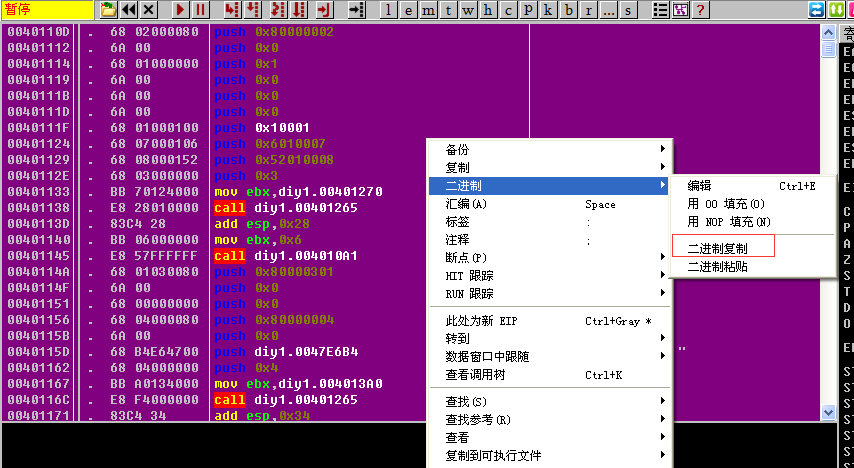
Task: Open Patches window with the P button
Action: 528,9
